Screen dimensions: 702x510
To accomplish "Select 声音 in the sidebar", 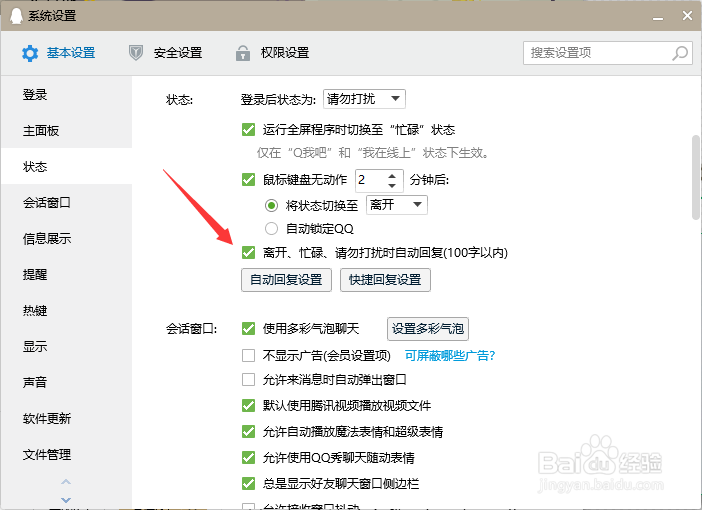I will [66, 382].
